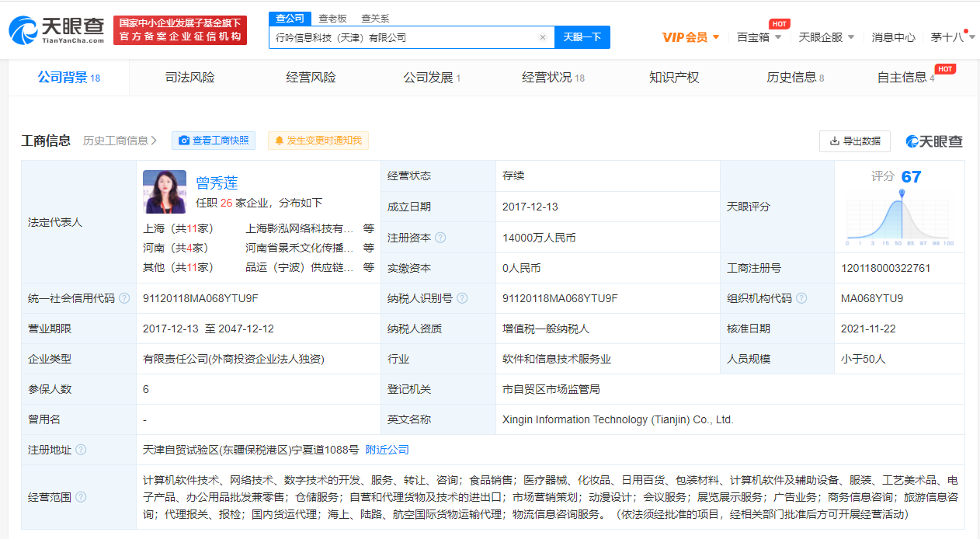Image resolution: width=980 pixels, height=539 pixels.
Task: Switch to 经营风险 tab
Action: coord(311,78)
